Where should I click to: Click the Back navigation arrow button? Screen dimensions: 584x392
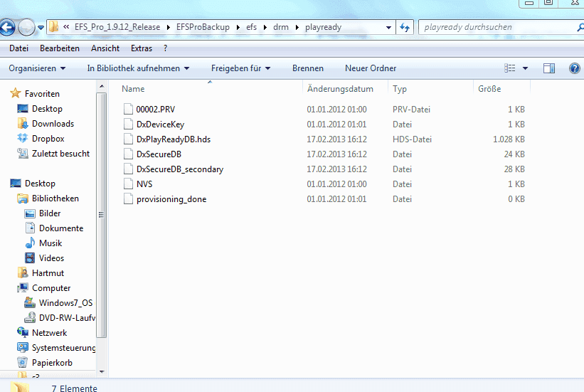point(7,28)
